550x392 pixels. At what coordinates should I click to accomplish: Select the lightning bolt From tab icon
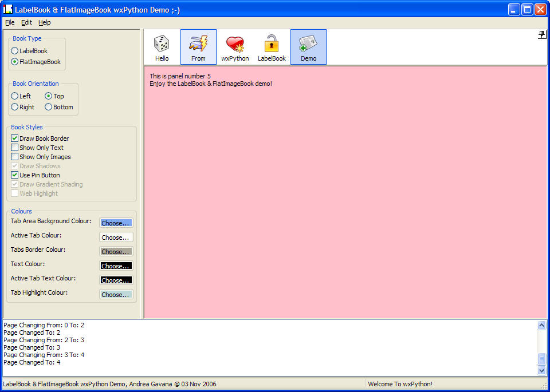198,44
